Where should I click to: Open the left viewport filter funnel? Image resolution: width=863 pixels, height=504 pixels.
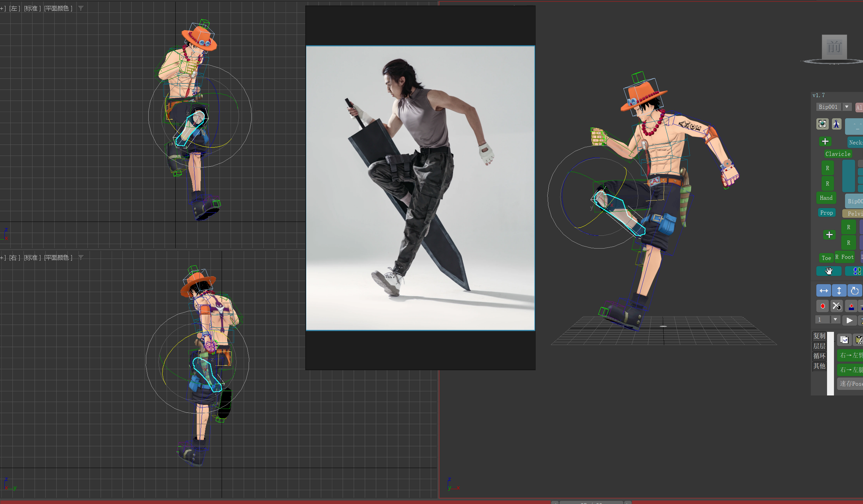81,8
